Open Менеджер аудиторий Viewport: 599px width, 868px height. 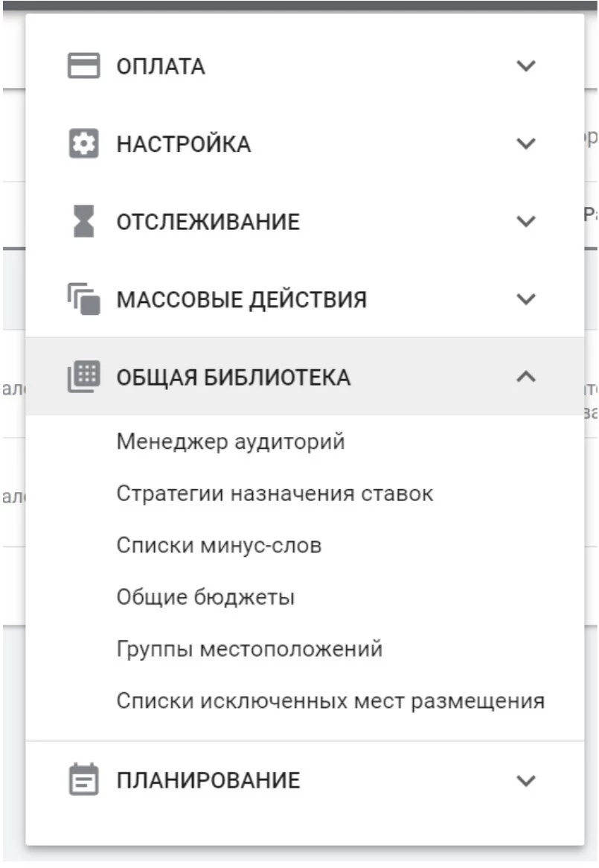tap(231, 442)
